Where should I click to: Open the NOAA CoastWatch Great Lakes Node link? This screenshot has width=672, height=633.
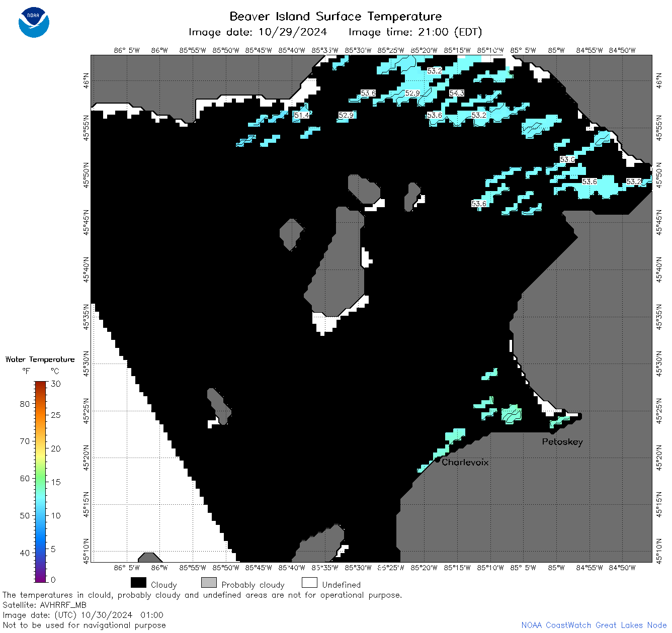point(594,625)
